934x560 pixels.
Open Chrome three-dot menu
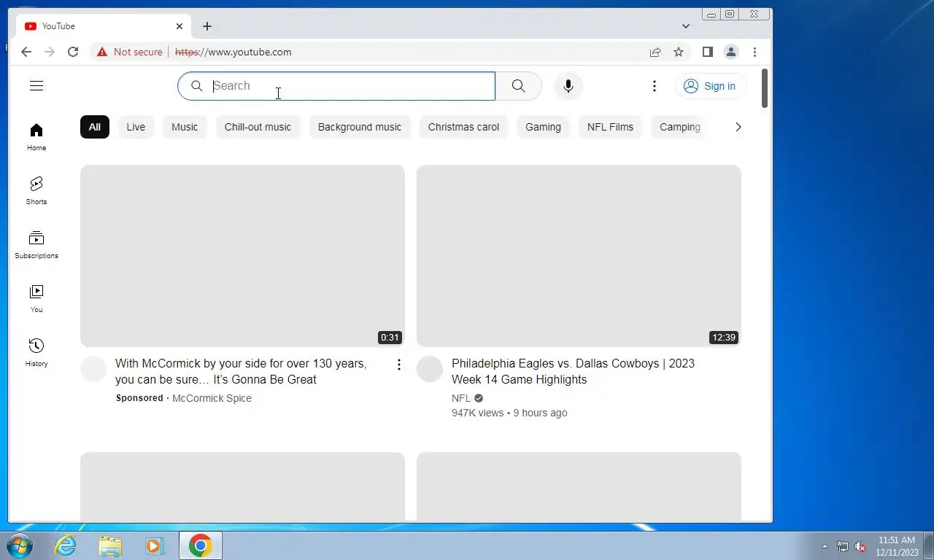[x=754, y=52]
